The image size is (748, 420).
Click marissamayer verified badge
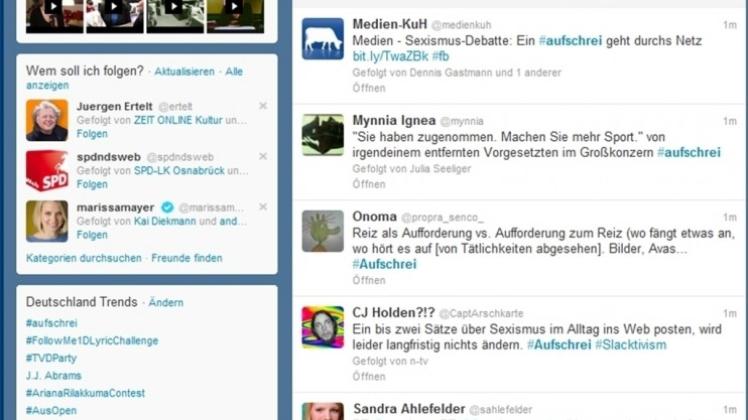click(x=167, y=207)
